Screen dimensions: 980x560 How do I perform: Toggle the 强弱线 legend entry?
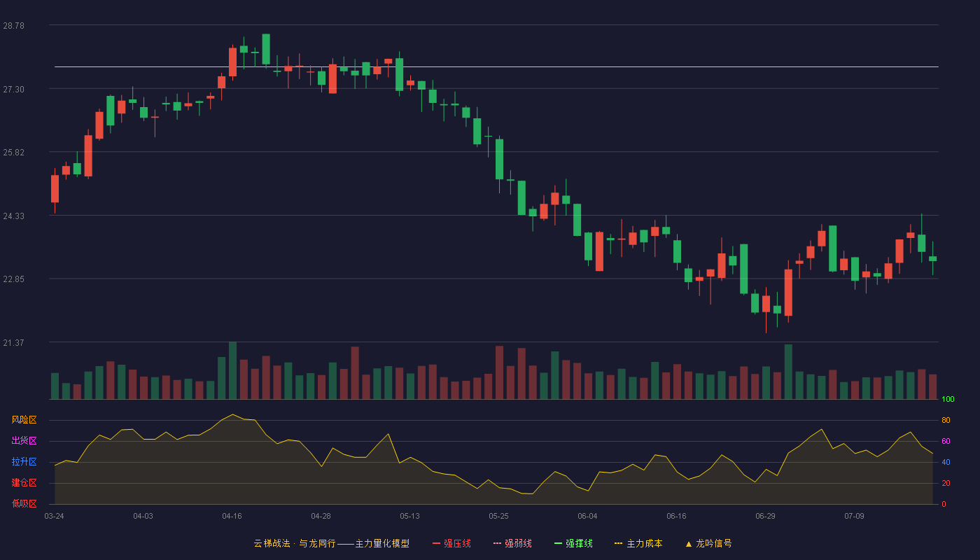click(x=512, y=543)
